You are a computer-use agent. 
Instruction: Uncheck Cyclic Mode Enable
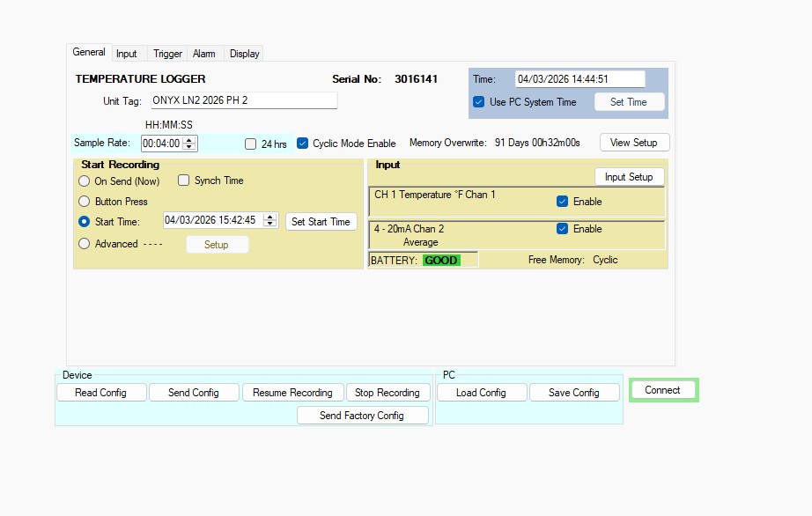point(302,143)
